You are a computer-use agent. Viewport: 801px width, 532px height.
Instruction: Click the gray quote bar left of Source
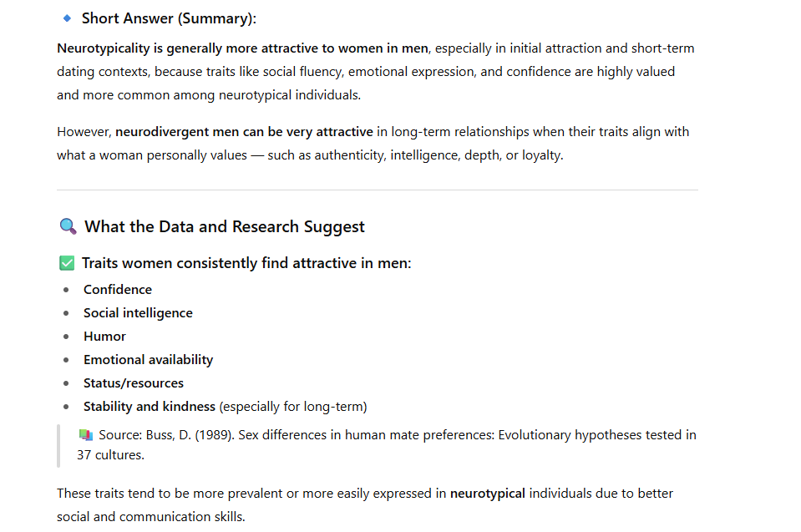pyautogui.click(x=58, y=446)
